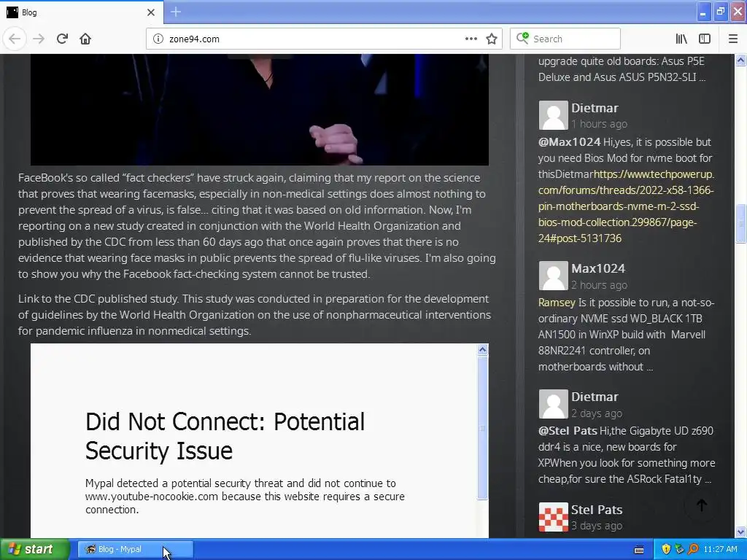Show site information for zone94.com
Viewport: 747px width, 560px height.
pyautogui.click(x=158, y=39)
